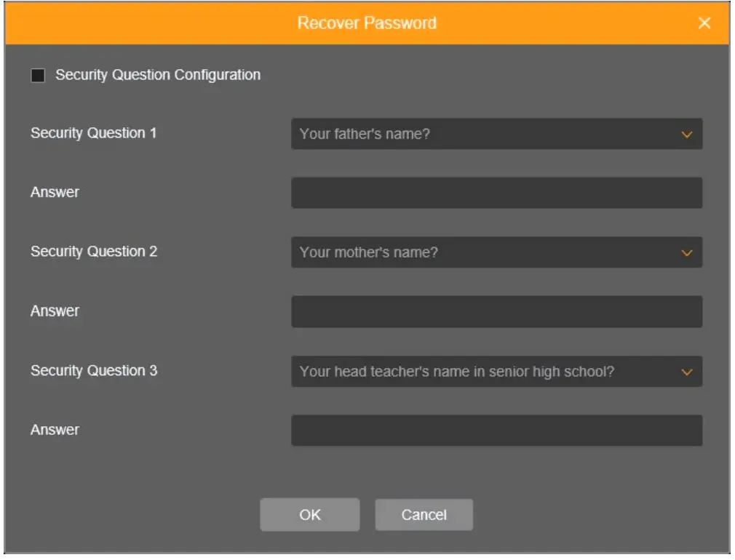
Task: Expand the head teacher's name question dropdown
Action: 488,372
